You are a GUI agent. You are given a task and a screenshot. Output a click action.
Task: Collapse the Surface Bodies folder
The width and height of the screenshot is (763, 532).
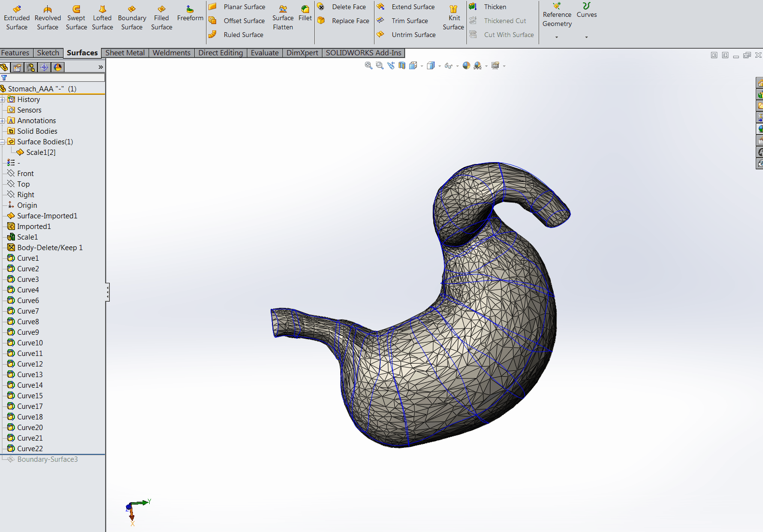tap(2, 142)
